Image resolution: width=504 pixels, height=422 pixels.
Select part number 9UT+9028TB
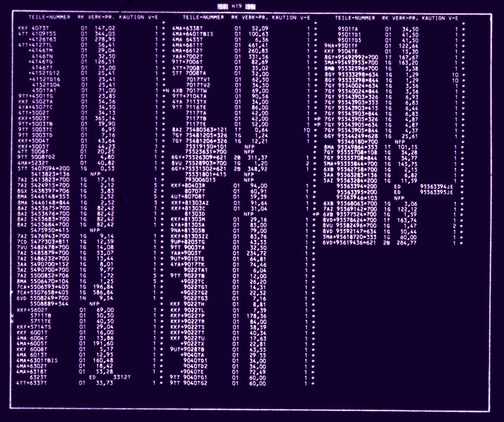187,349
